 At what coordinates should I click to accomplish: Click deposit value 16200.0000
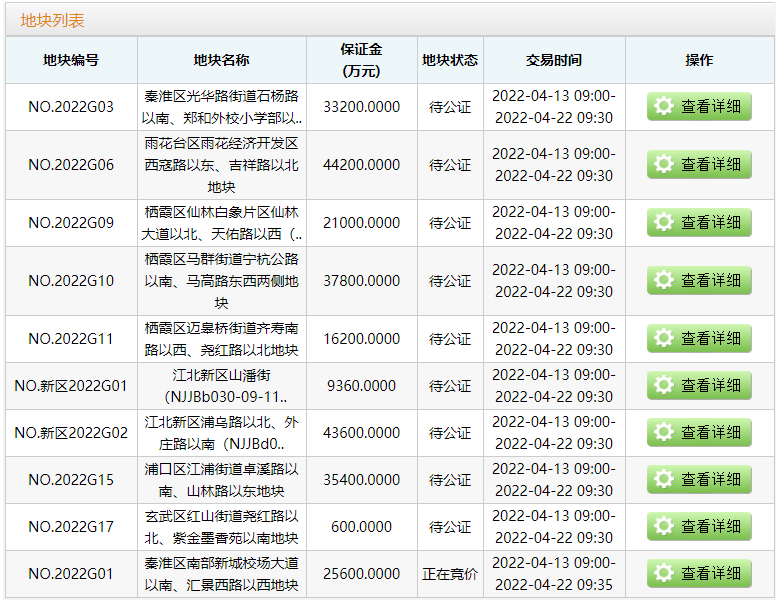361,339
